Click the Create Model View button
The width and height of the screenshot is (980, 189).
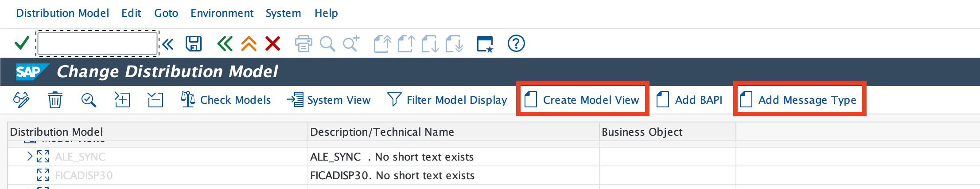click(582, 100)
